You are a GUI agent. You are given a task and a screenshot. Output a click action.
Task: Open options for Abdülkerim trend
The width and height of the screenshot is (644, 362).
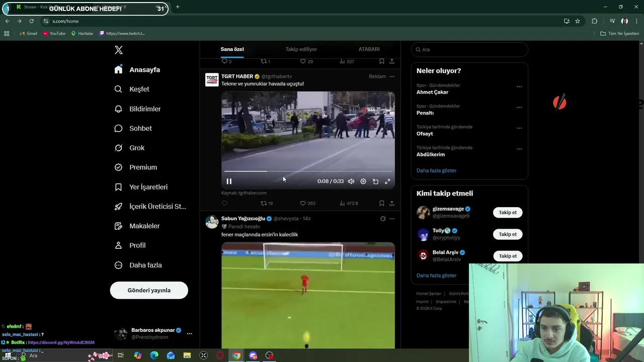pyautogui.click(x=519, y=149)
